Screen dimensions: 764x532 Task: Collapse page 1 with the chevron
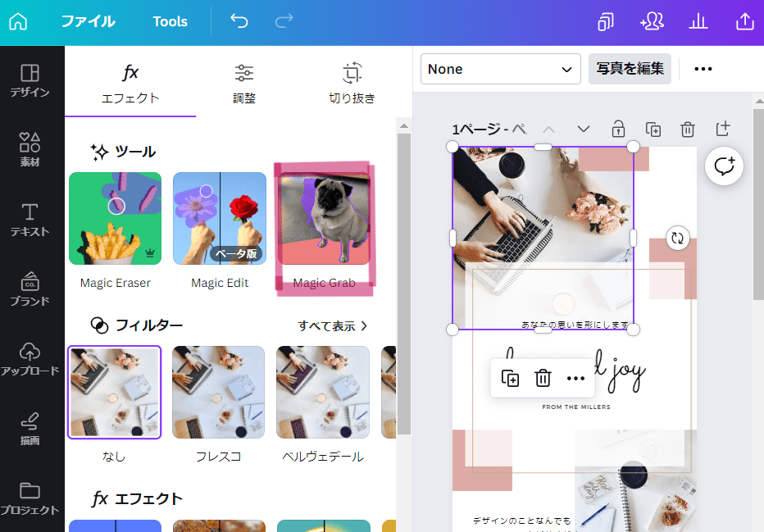point(583,129)
